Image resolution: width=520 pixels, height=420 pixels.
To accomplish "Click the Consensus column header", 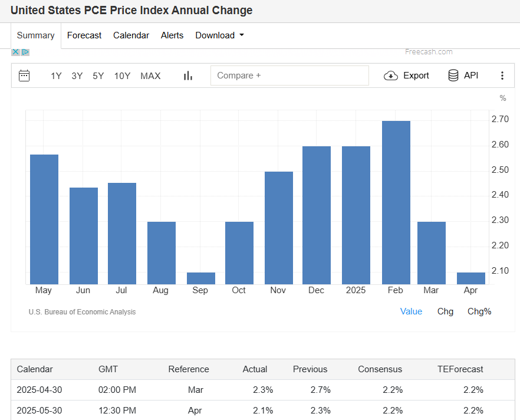I will (x=380, y=369).
